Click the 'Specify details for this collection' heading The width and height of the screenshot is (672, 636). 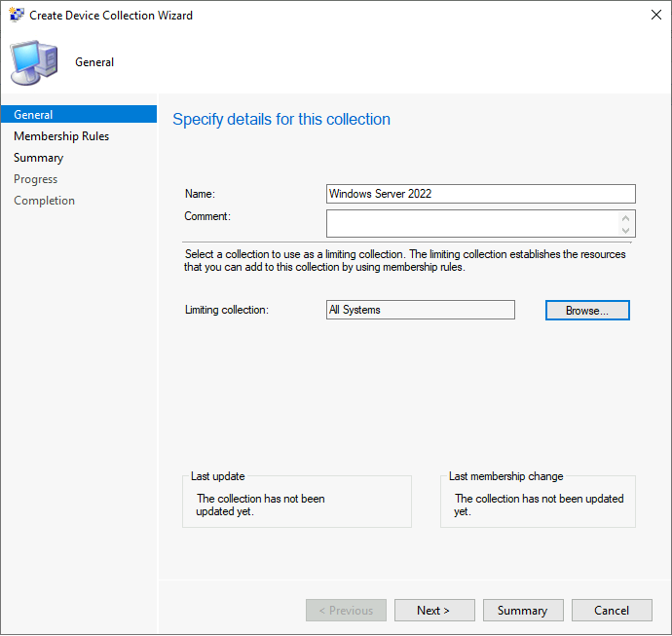(281, 120)
